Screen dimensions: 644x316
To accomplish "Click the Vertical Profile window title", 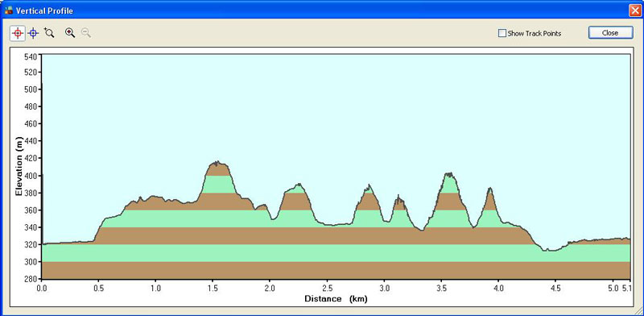I will tap(44, 10).
